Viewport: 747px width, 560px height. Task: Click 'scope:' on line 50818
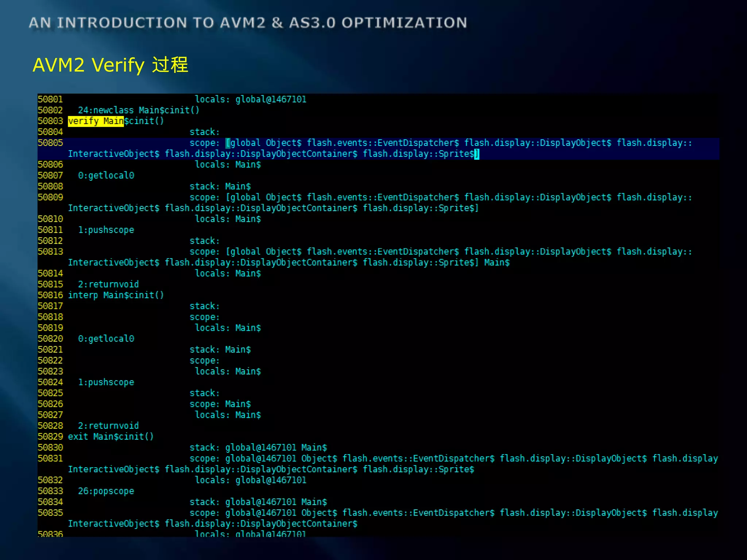point(205,317)
